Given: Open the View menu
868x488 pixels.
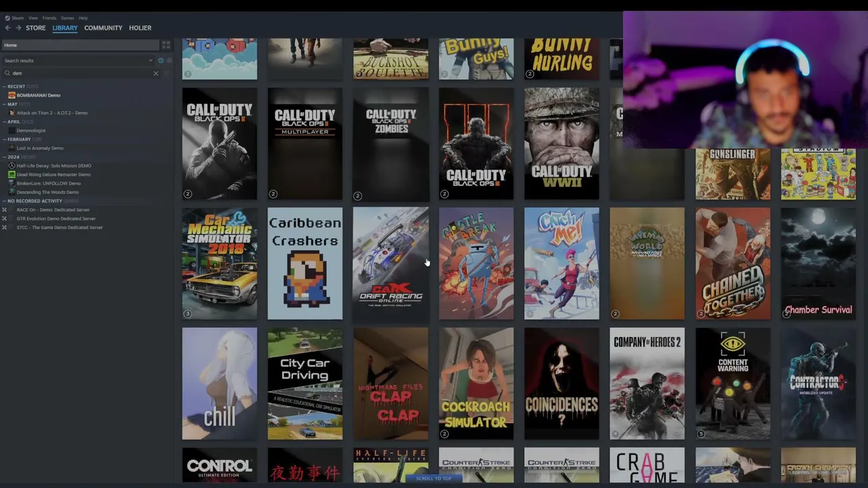Looking at the screenshot, I should coord(33,18).
